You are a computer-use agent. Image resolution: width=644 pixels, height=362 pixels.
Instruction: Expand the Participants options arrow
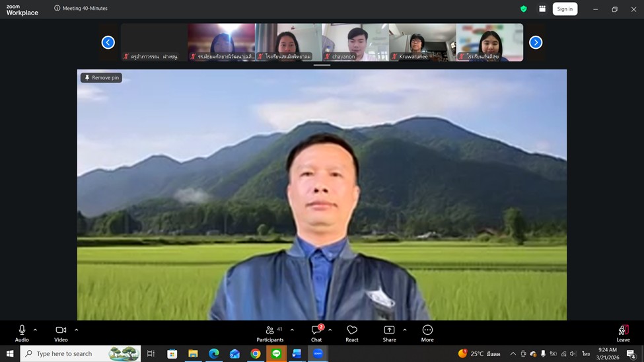(292, 330)
